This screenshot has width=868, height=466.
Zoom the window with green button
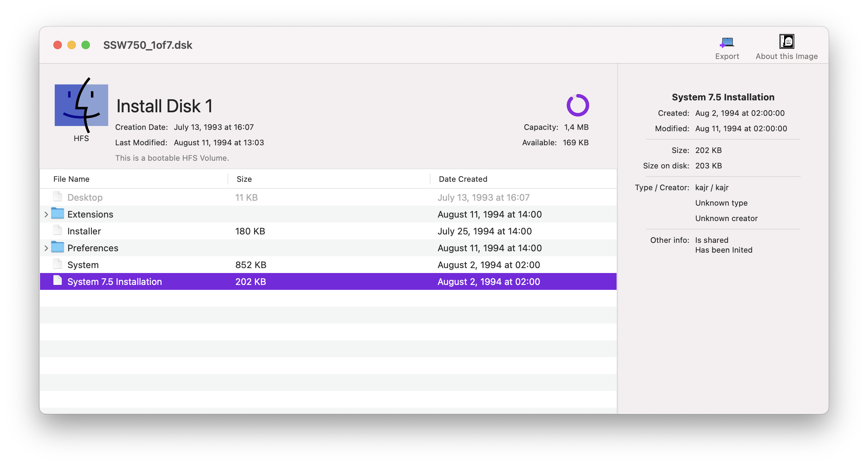(x=86, y=45)
